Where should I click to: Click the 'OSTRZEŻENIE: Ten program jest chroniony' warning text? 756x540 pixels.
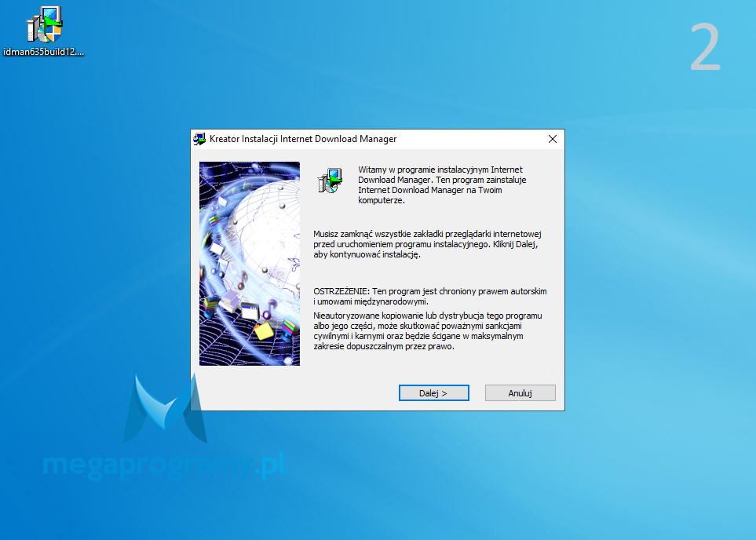coord(430,297)
